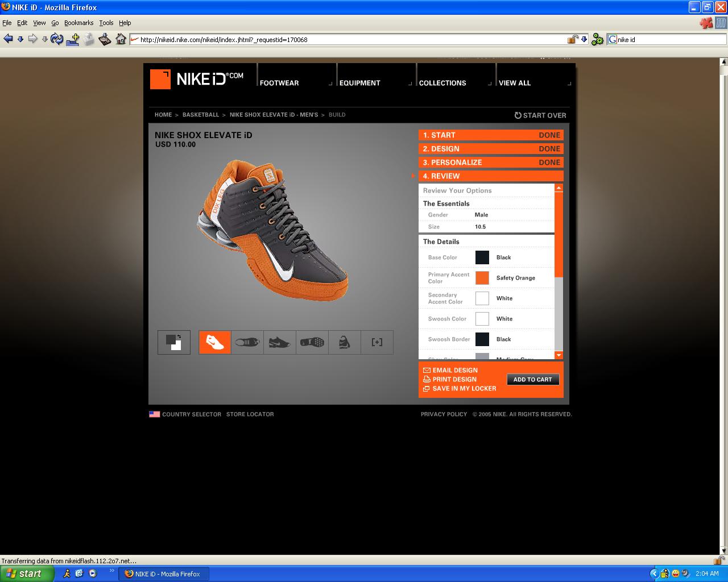Click the orange NIKE iD logo square

click(160, 80)
